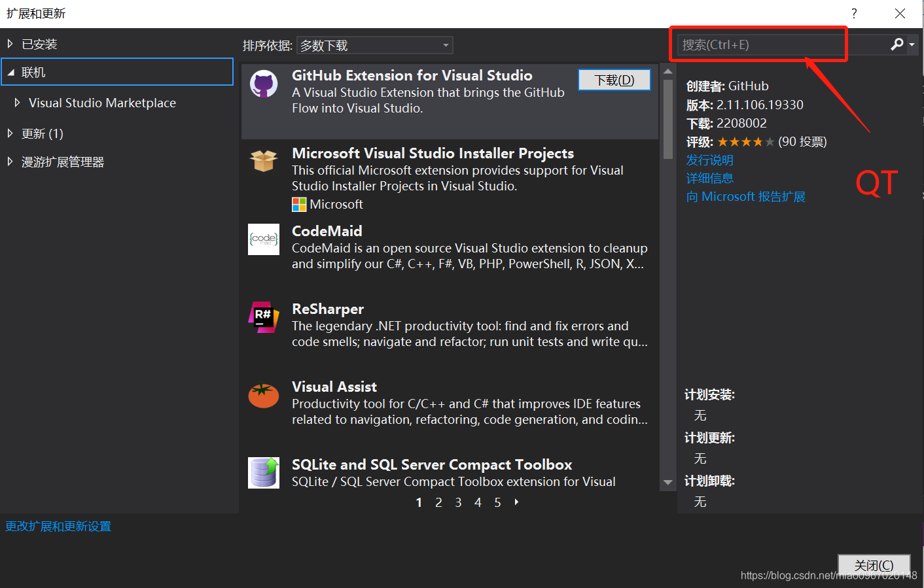Open the 发行说明 link
The height and width of the screenshot is (588, 924).
click(709, 160)
